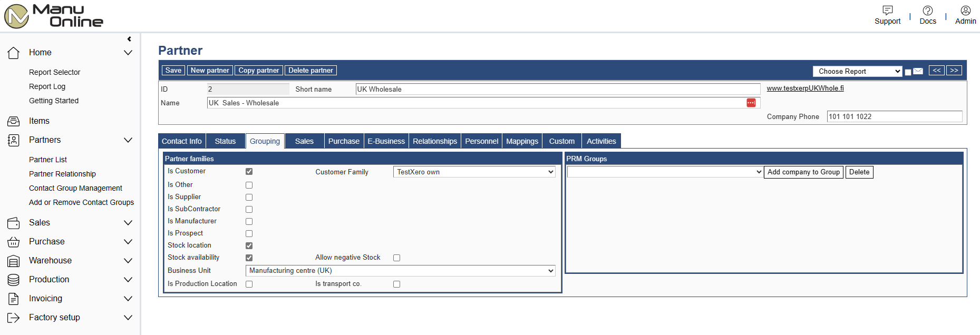Open the Choose Report dropdown
This screenshot has height=335, width=980.
tap(857, 71)
